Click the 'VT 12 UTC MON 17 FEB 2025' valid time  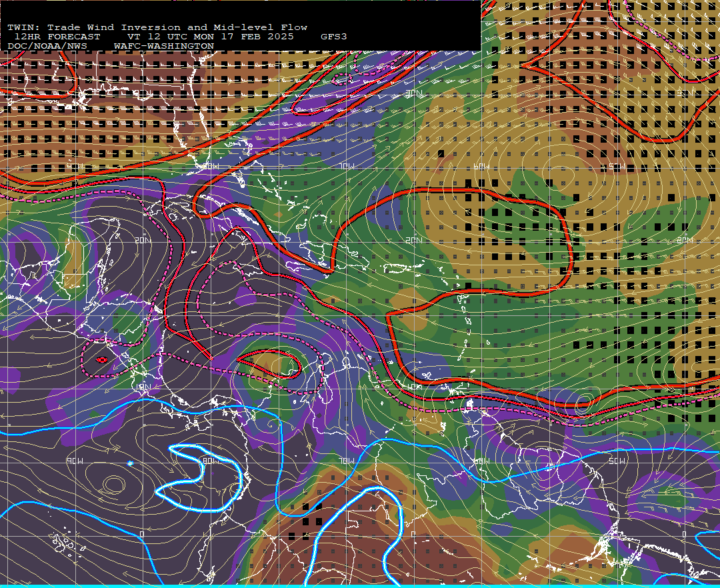pyautogui.click(x=210, y=37)
